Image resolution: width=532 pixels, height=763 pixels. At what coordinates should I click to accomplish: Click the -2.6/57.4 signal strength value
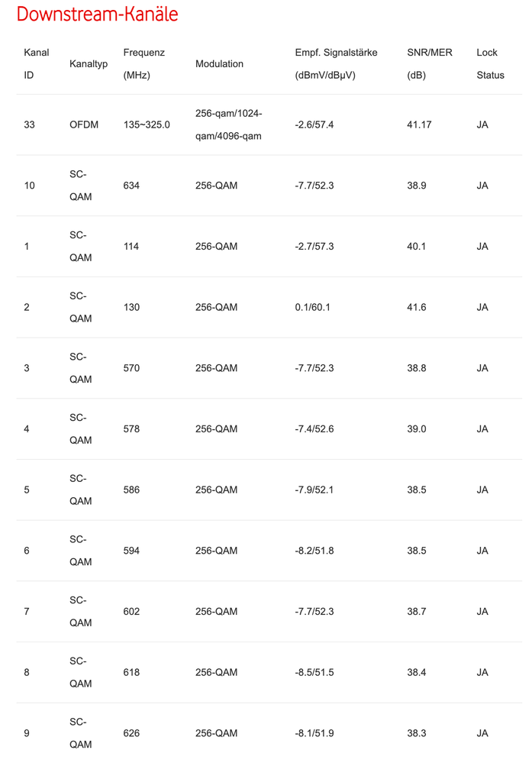[x=314, y=124]
